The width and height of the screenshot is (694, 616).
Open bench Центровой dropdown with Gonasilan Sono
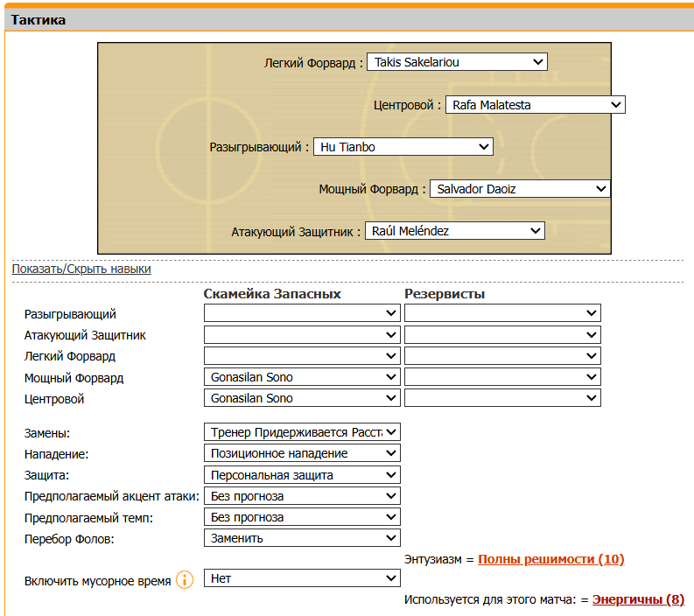click(302, 398)
